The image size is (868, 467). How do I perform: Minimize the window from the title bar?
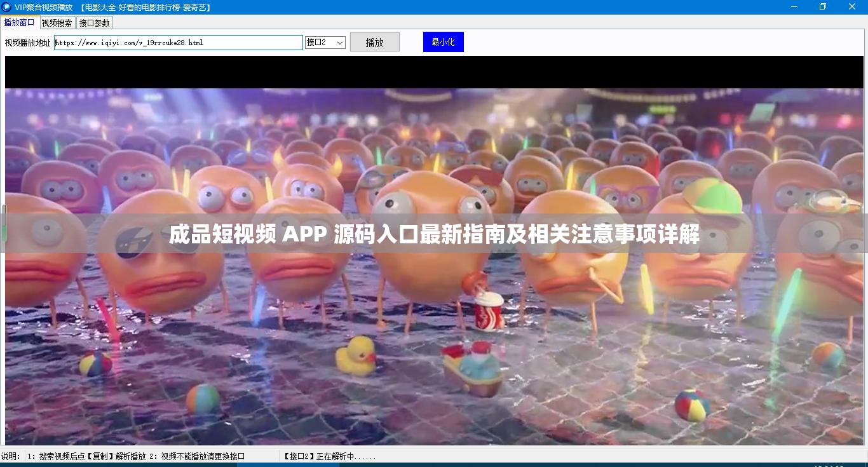click(x=794, y=7)
